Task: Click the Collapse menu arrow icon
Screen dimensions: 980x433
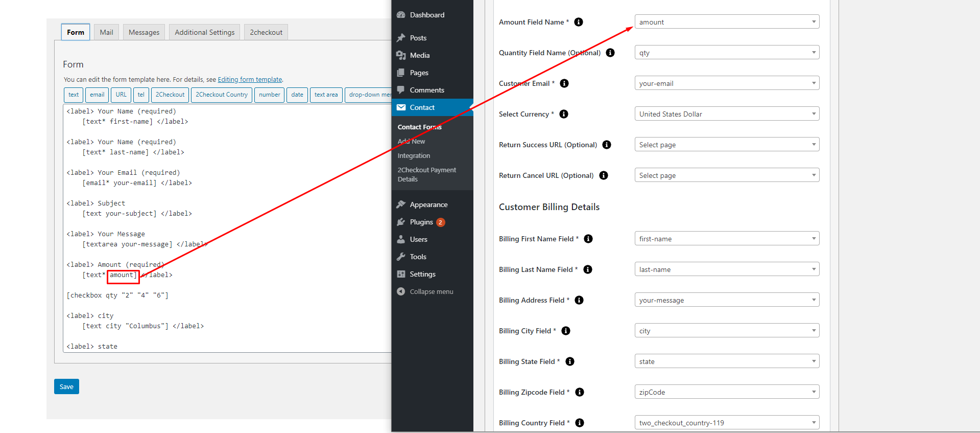Action: point(401,291)
